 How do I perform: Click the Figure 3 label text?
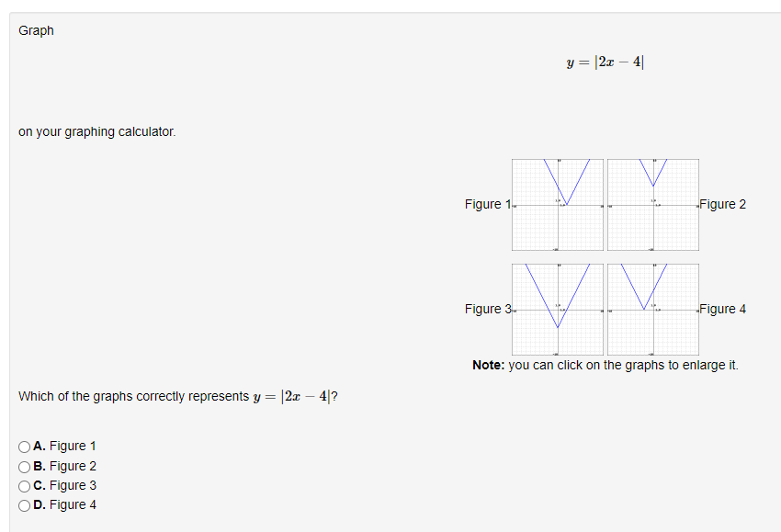486,309
